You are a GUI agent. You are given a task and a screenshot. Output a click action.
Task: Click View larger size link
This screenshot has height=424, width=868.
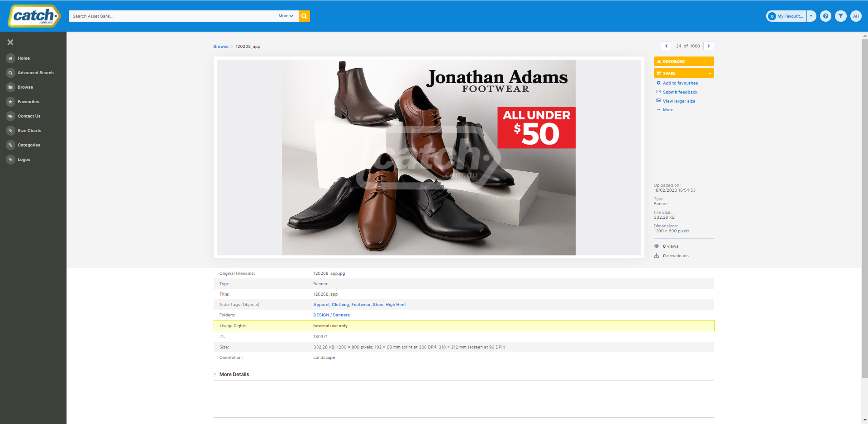(x=679, y=101)
